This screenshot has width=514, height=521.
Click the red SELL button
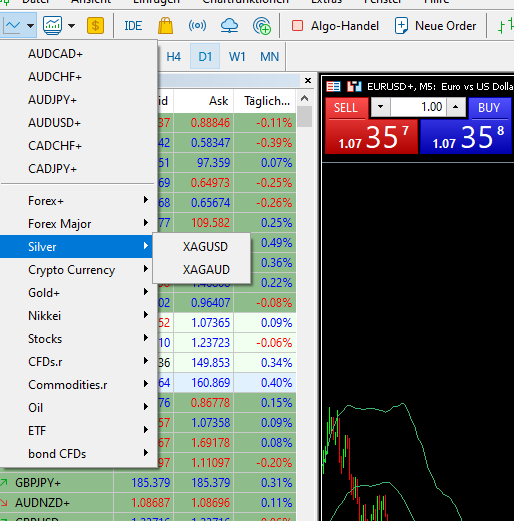[x=345, y=108]
